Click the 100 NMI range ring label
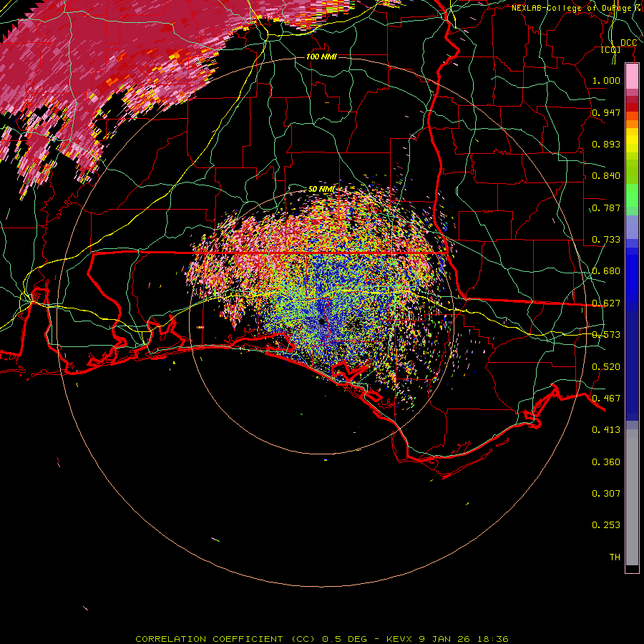The width and height of the screenshot is (644, 644). click(x=321, y=57)
